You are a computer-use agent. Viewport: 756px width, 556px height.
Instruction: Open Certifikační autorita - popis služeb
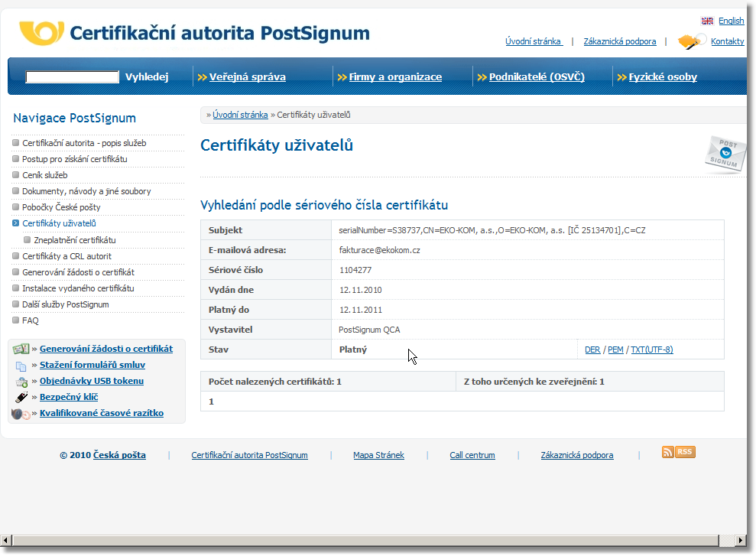[84, 143]
